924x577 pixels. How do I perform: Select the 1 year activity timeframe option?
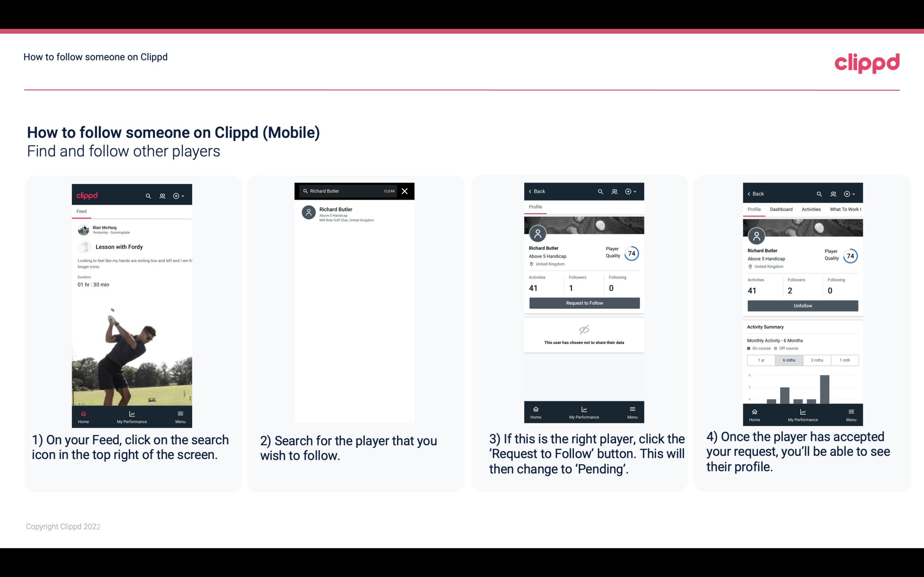tap(761, 359)
